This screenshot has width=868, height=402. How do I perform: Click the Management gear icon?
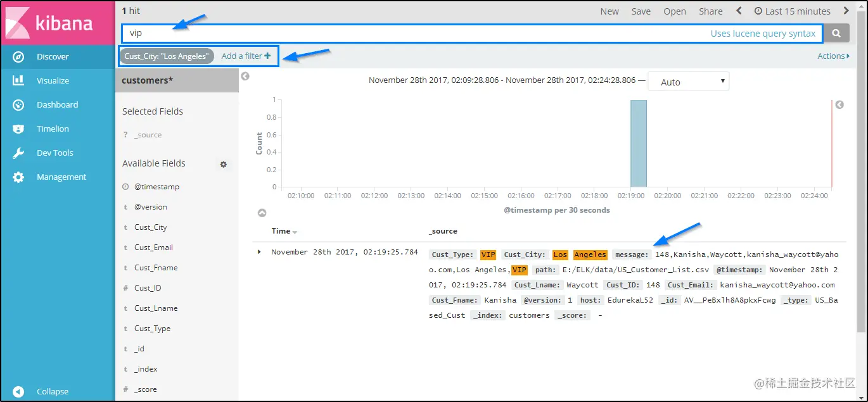tap(18, 177)
